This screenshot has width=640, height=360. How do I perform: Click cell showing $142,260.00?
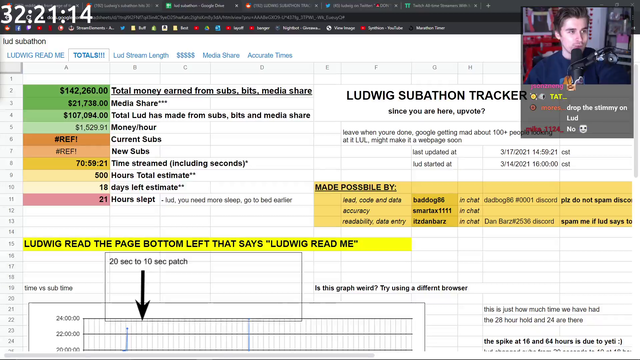pos(66,91)
